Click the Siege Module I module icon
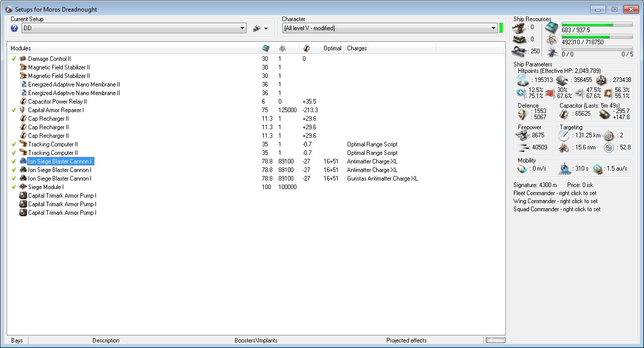644x348 pixels. click(23, 187)
